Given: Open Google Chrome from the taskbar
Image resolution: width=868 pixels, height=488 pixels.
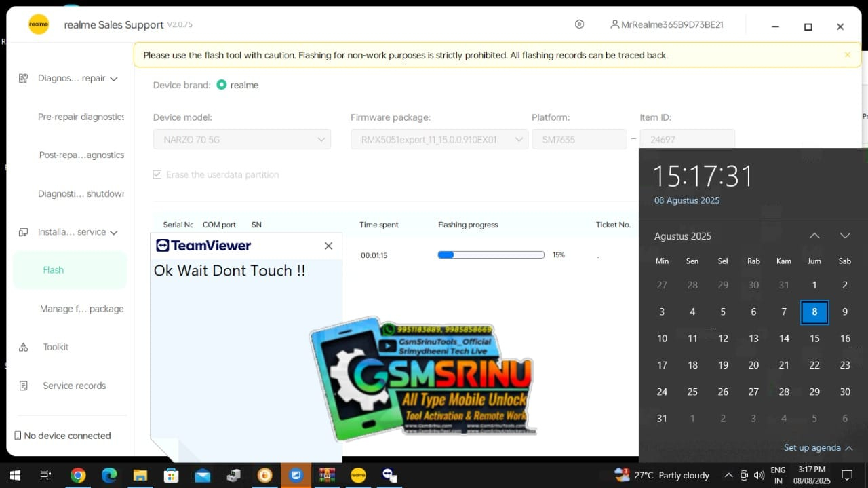Looking at the screenshot, I should point(78,475).
